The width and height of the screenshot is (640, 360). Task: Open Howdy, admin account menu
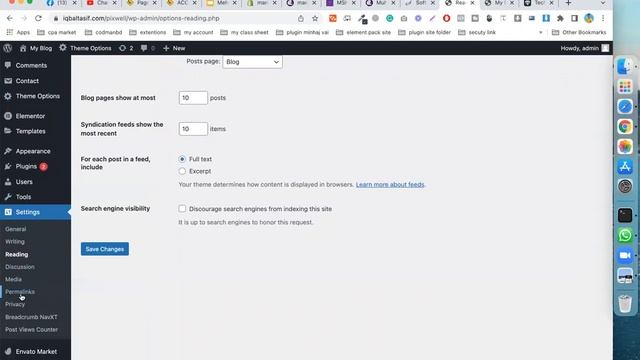point(584,48)
